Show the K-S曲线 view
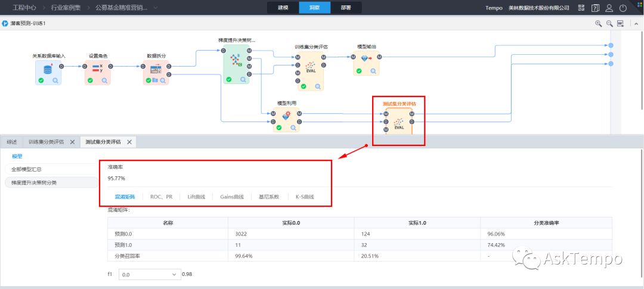This screenshot has width=644, height=289. point(305,197)
